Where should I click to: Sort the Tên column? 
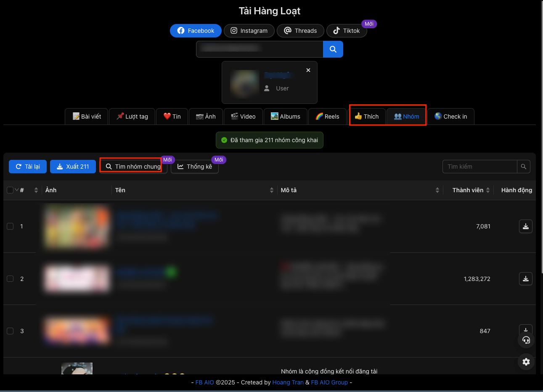pos(272,190)
